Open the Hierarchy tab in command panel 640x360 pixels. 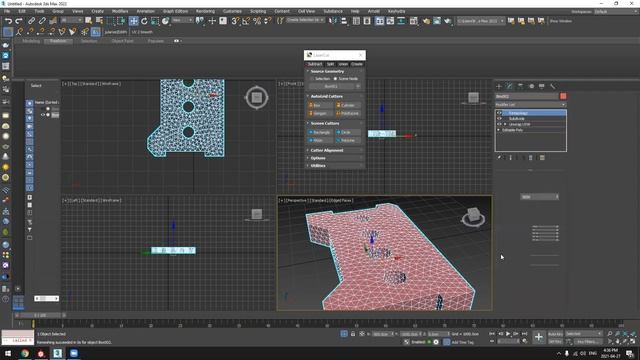pyautogui.click(x=520, y=86)
